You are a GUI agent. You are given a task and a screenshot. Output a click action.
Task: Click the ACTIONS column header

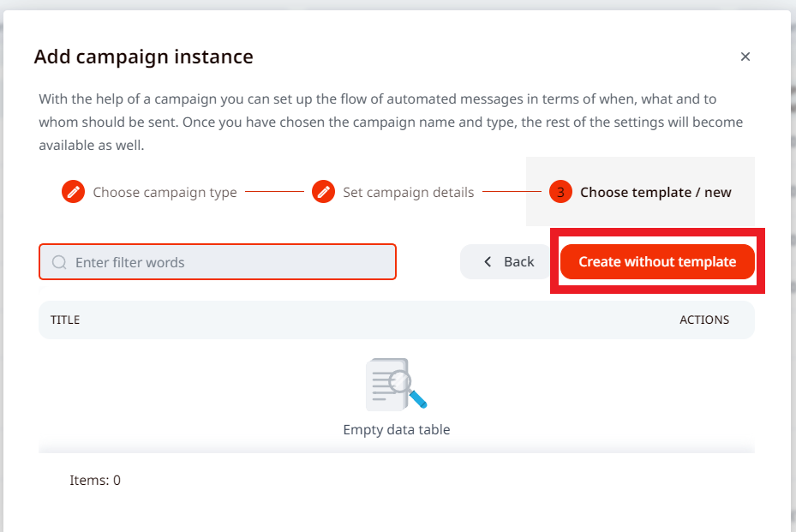704,320
